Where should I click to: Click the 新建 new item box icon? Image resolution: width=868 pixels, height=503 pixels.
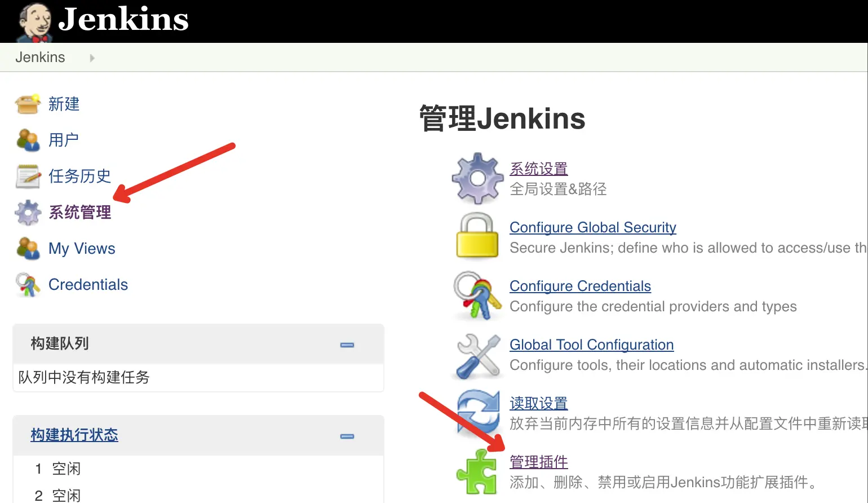[x=28, y=104]
